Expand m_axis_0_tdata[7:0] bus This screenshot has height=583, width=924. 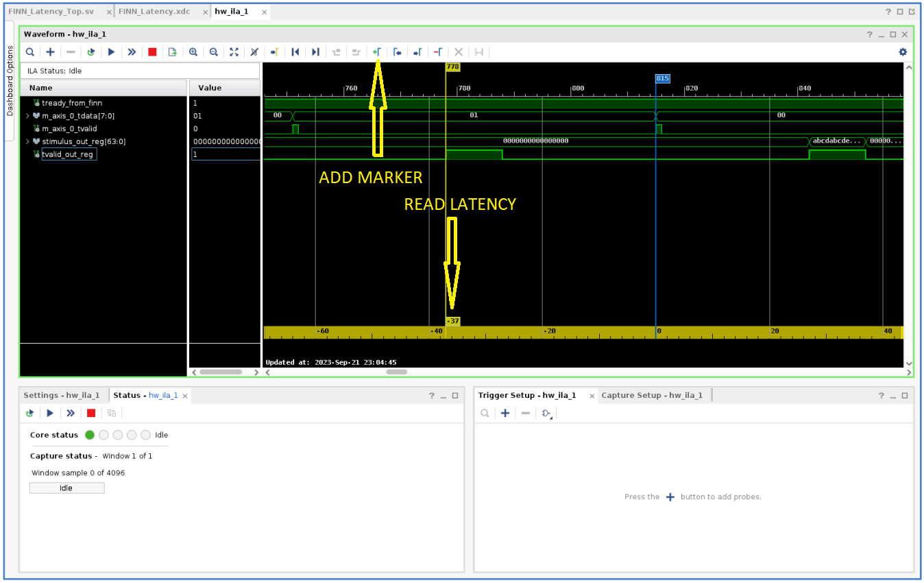[27, 116]
